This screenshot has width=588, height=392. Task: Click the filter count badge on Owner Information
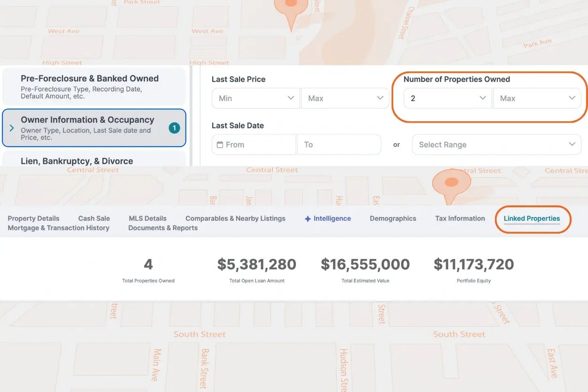176,127
